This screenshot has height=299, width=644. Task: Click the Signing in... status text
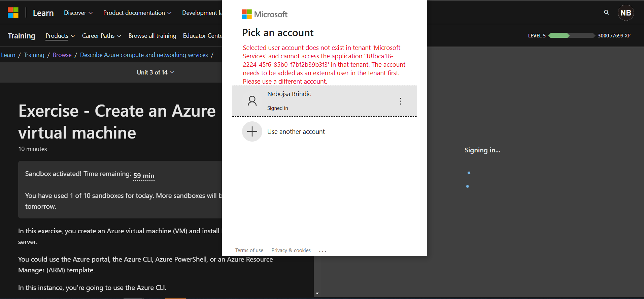[x=482, y=150]
